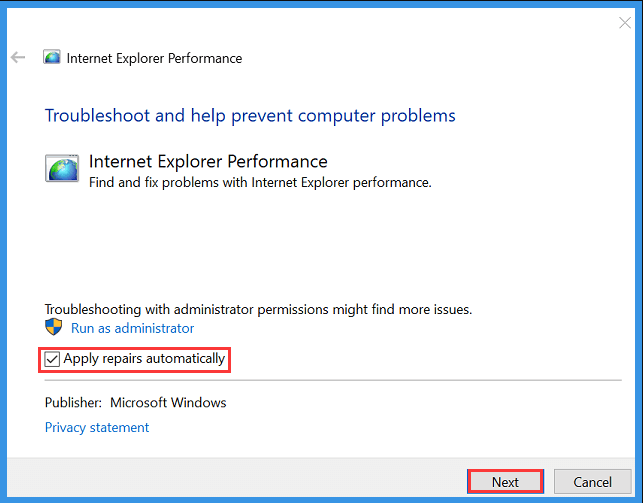Click the window title 'Internet Explorer Performance'
Screen dimensions: 643x503
154,58
